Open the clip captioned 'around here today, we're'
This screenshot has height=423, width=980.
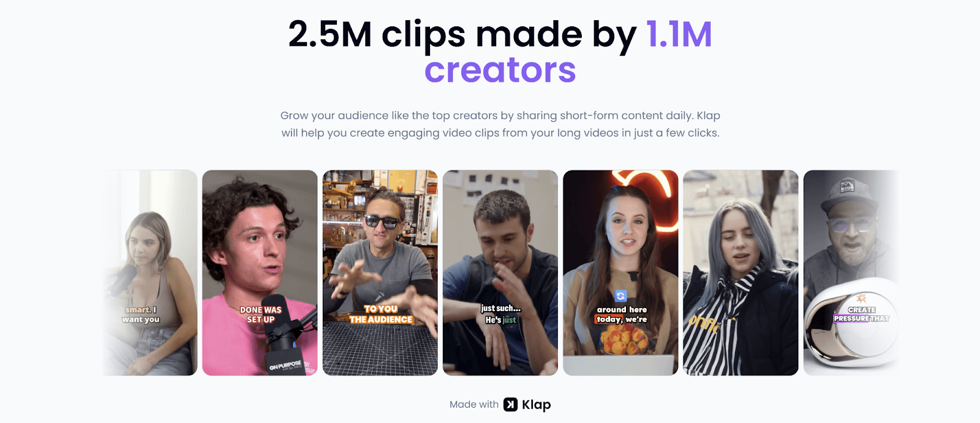620,273
